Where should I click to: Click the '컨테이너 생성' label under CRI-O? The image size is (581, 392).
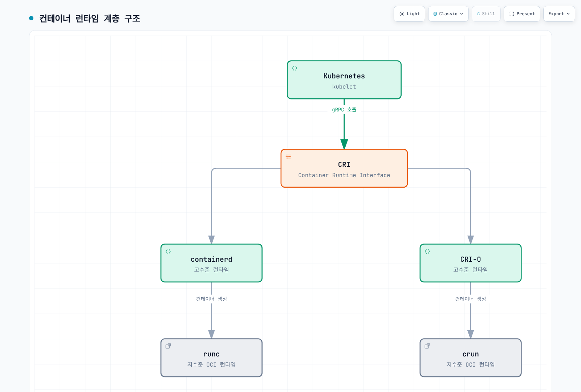pyautogui.click(x=471, y=299)
